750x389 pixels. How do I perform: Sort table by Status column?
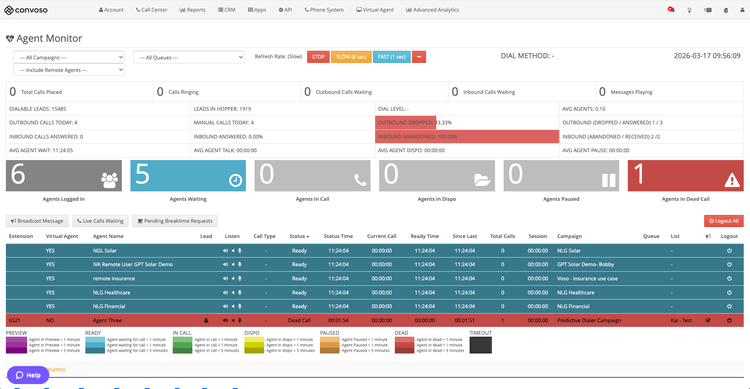tap(299, 236)
